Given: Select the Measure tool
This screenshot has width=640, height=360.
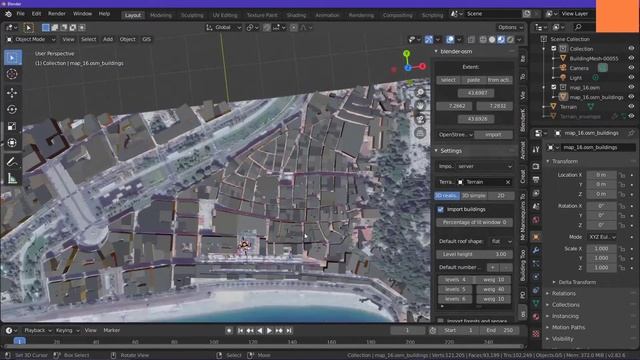Looking at the screenshot, I should click(12, 178).
